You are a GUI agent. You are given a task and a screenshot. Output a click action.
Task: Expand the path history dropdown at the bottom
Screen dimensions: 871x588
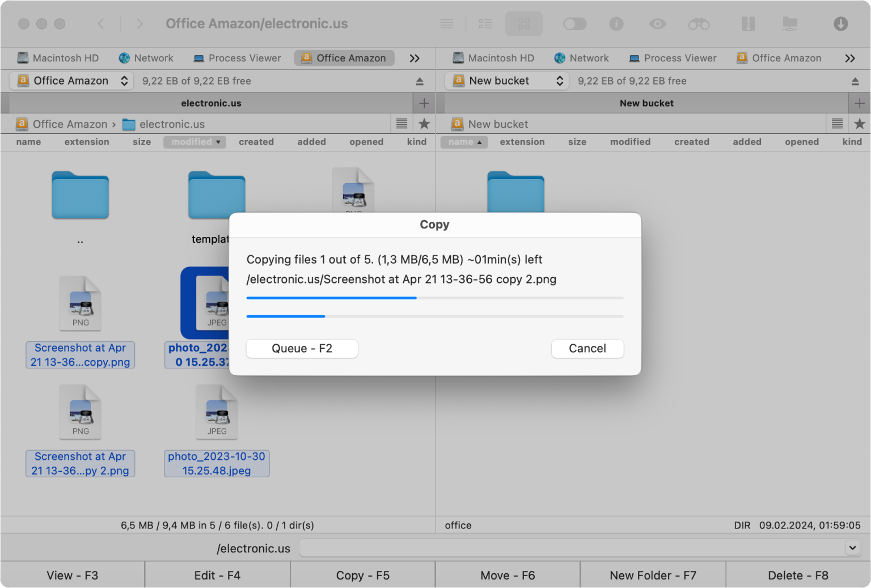pos(852,548)
